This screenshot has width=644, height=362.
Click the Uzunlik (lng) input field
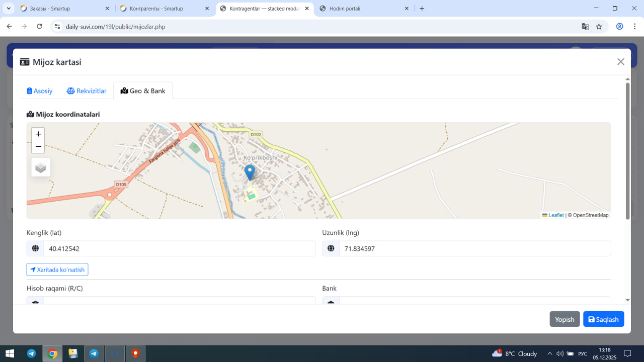tap(474, 249)
